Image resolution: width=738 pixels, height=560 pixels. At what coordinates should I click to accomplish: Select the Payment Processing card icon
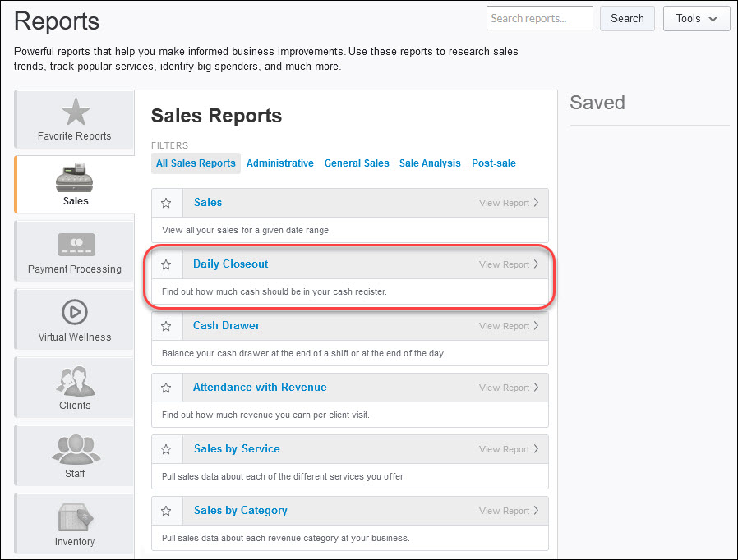coord(76,245)
